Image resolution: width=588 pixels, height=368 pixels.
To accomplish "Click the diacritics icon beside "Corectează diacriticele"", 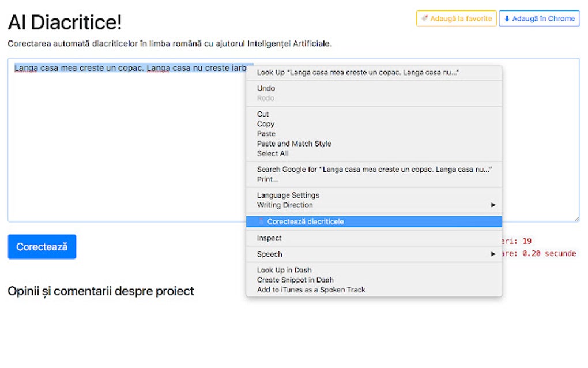I will point(262,221).
